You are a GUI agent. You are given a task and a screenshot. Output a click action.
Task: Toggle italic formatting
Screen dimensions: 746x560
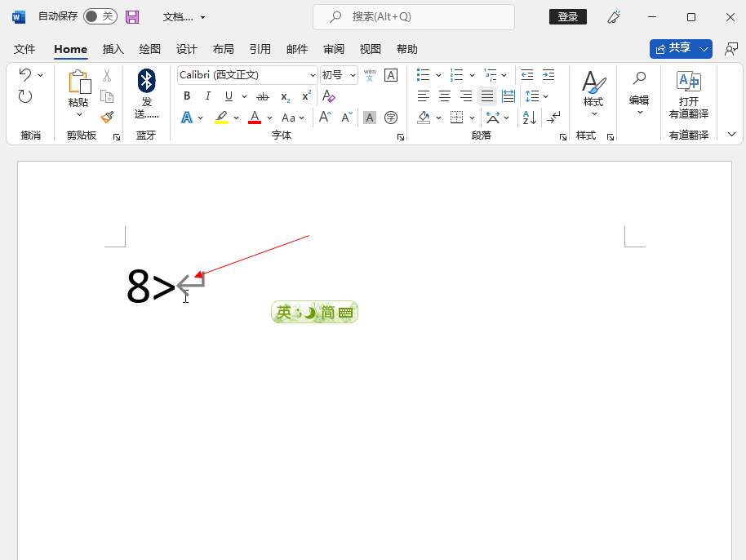[208, 96]
